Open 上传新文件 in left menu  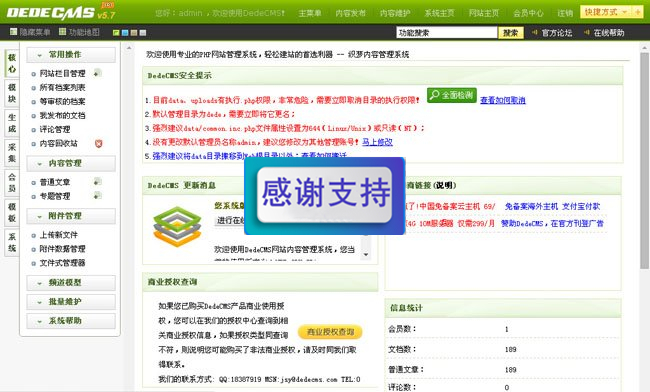pos(58,235)
